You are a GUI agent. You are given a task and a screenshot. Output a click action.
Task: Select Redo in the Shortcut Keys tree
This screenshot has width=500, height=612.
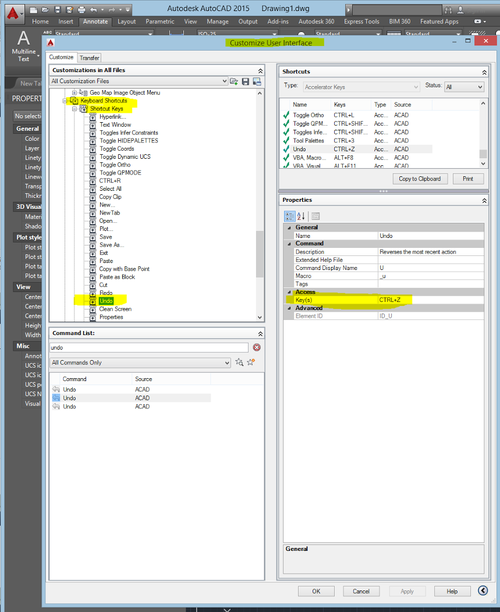[106, 293]
